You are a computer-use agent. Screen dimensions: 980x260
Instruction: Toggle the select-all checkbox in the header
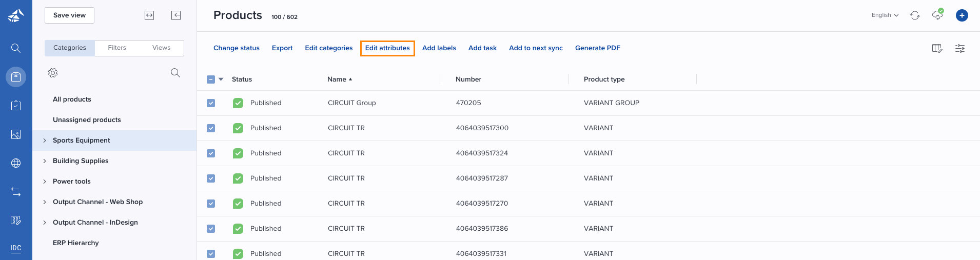point(211,79)
